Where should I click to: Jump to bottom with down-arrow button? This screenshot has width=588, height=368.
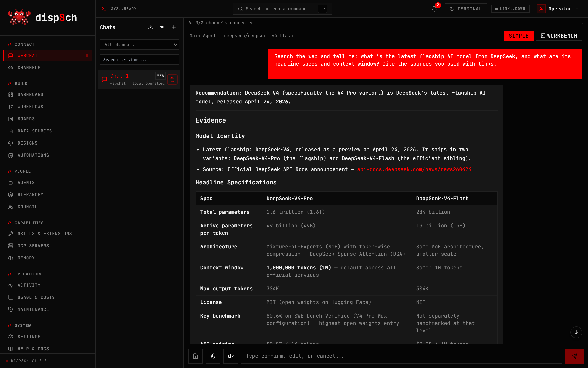pyautogui.click(x=576, y=332)
